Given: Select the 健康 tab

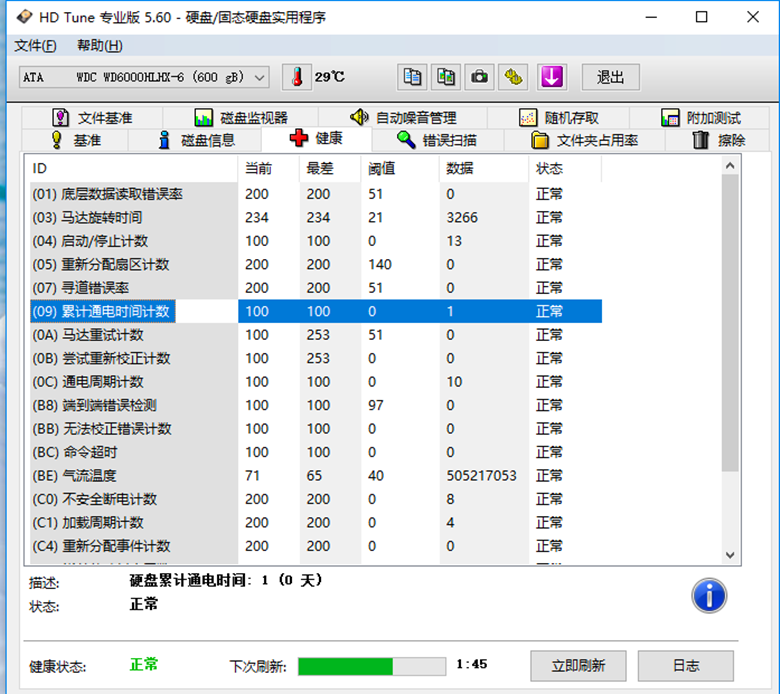Looking at the screenshot, I should point(316,138).
